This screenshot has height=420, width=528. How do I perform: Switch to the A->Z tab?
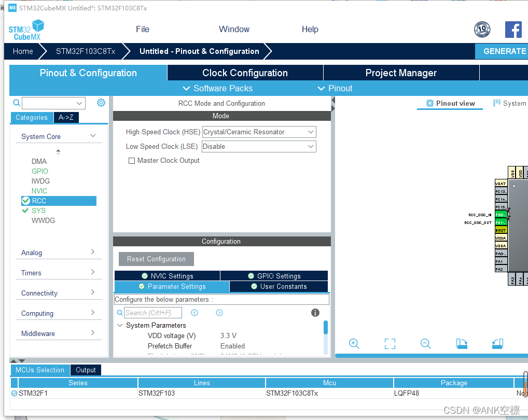coord(66,117)
